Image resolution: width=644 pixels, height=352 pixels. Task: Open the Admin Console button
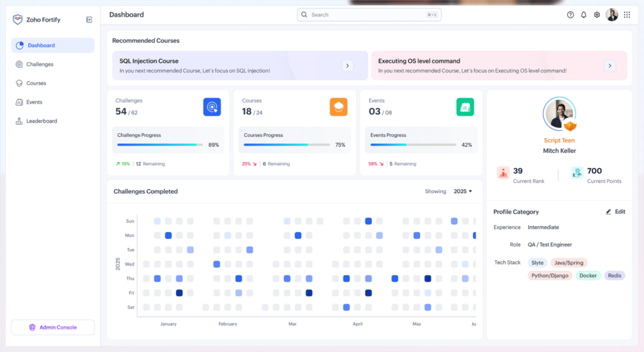coord(53,327)
